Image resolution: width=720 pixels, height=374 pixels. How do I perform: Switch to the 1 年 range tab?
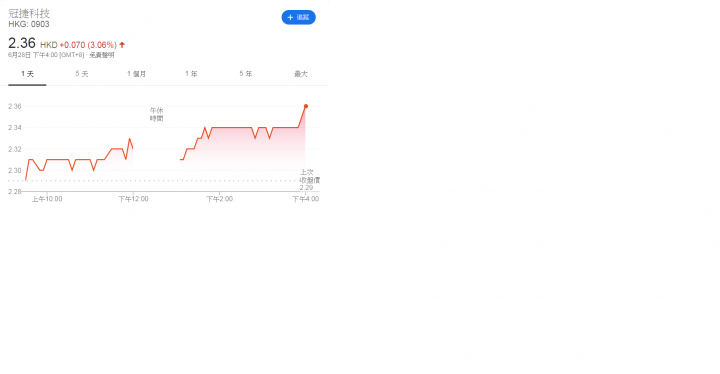191,74
